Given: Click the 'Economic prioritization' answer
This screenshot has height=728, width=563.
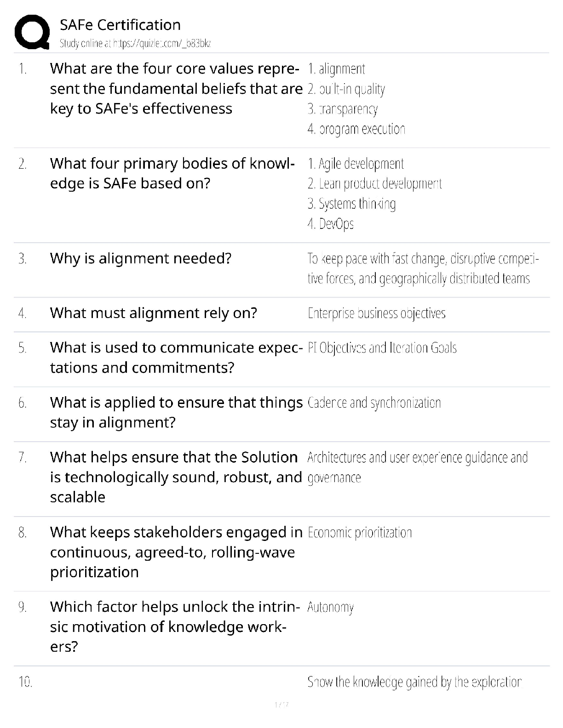Looking at the screenshot, I should 360,533.
